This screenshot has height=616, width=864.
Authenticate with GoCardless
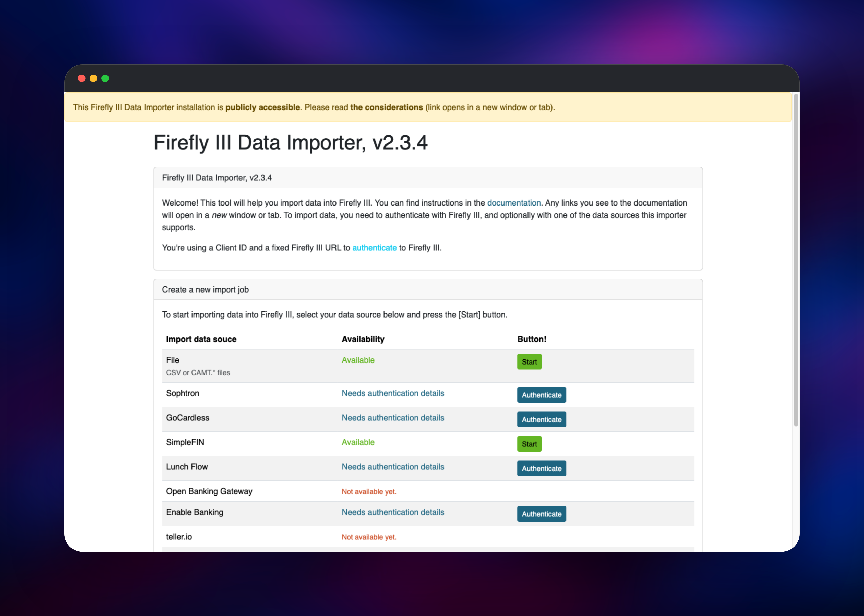click(541, 419)
